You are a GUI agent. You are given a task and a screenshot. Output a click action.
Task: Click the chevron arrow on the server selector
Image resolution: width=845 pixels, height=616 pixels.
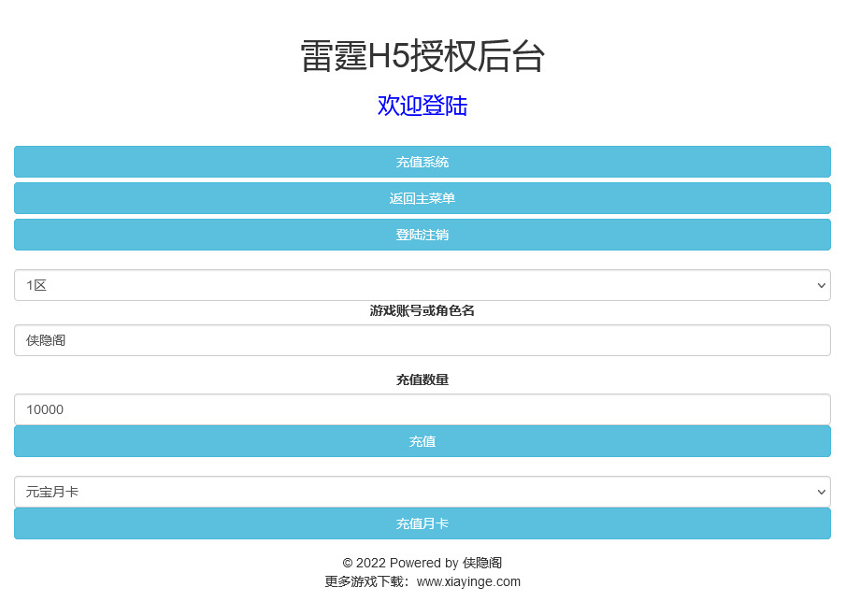click(821, 285)
